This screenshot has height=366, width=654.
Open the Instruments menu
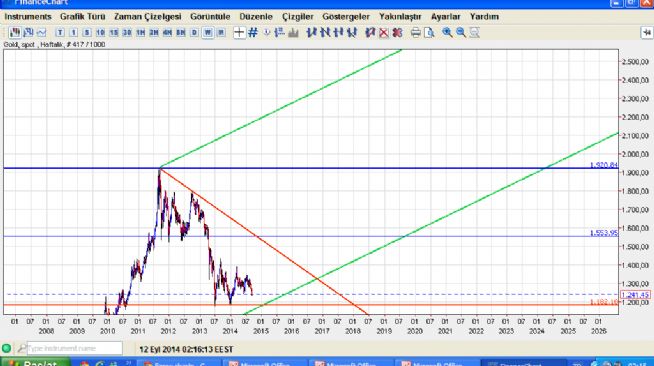pyautogui.click(x=28, y=17)
